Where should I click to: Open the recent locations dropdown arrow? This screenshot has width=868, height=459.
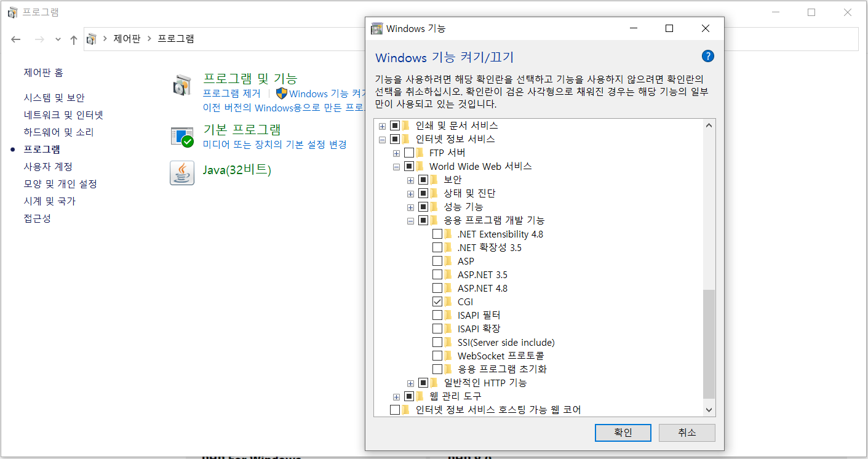coord(58,39)
